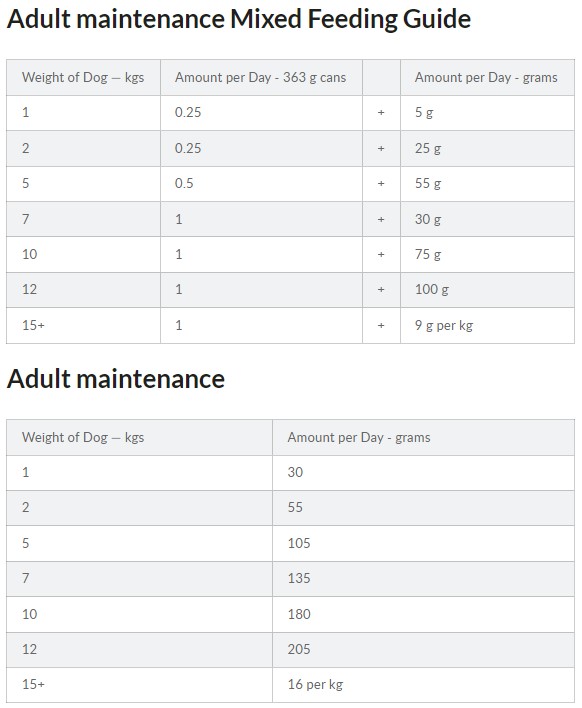Select the '30' grams cell in lower table
The image size is (582, 708).
pos(424,473)
